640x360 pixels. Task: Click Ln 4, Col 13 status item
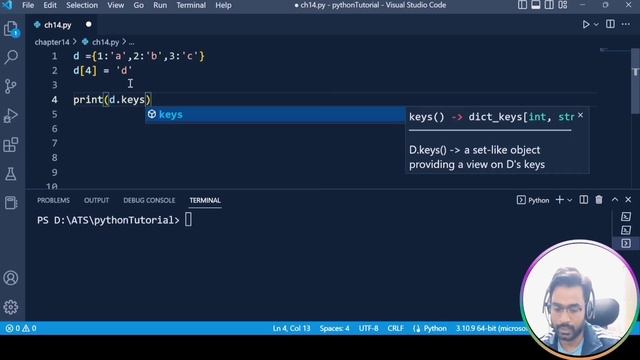coord(291,328)
